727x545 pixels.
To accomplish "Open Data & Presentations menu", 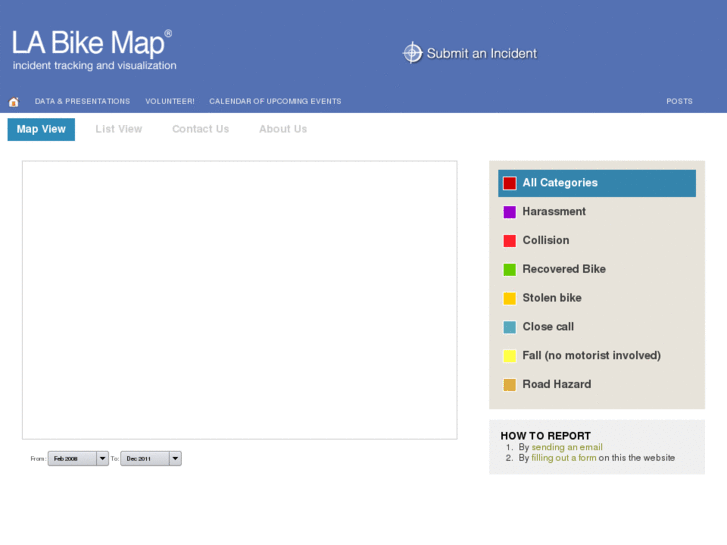I will pos(82,101).
